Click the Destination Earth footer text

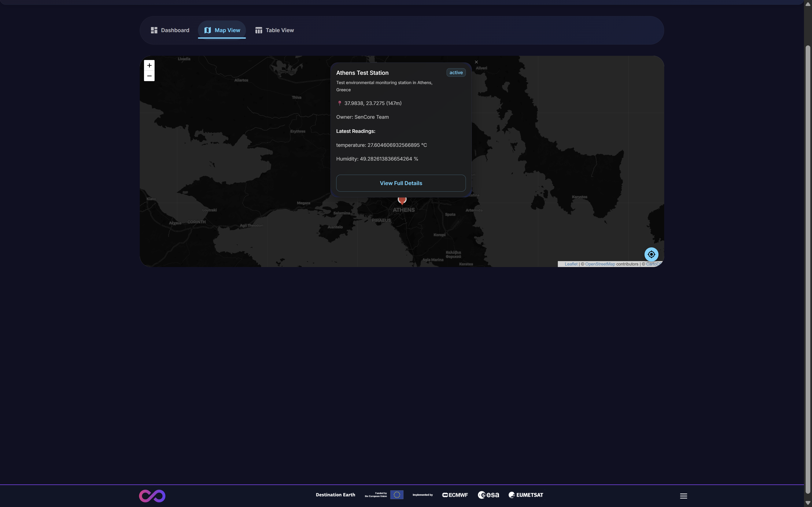tap(335, 495)
